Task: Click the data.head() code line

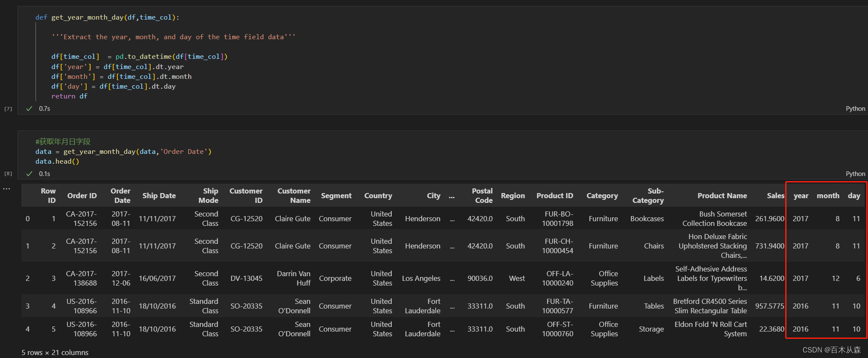Action: [57, 162]
